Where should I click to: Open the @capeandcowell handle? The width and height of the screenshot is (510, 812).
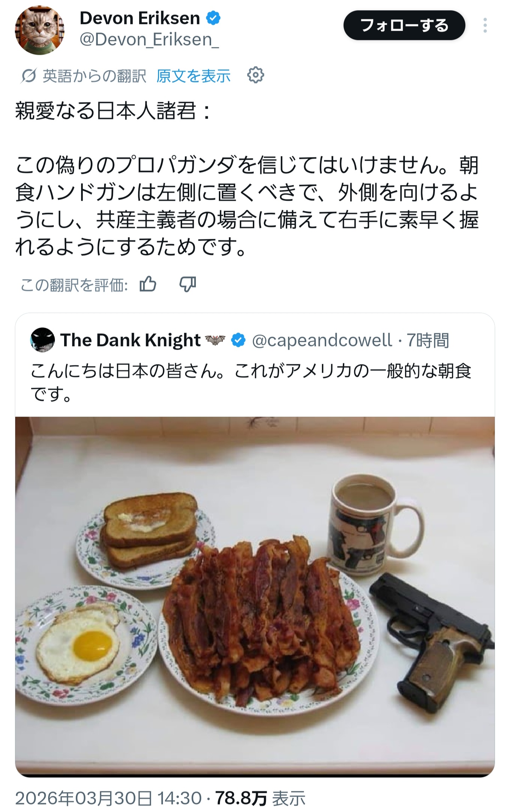pos(322,340)
